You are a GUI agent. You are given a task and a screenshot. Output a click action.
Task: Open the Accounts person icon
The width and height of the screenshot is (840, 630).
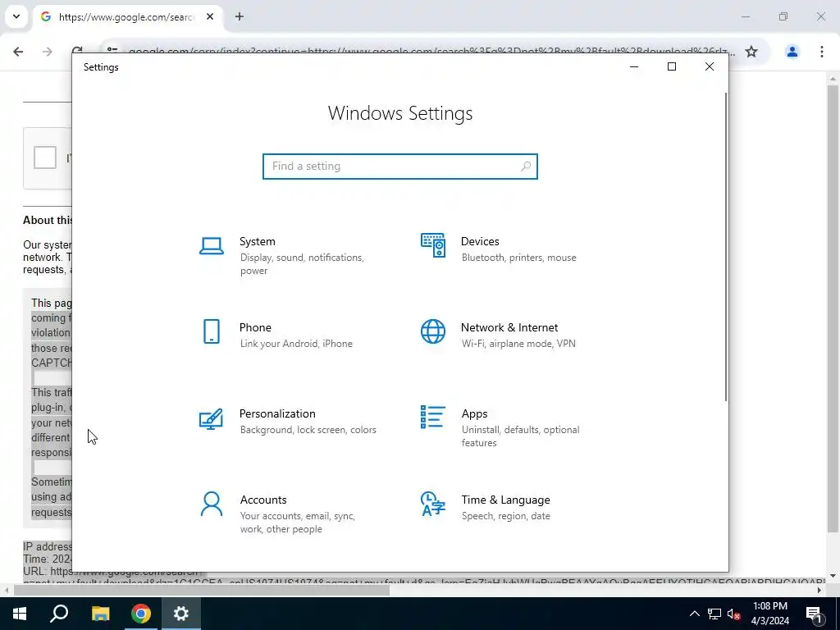(x=212, y=504)
